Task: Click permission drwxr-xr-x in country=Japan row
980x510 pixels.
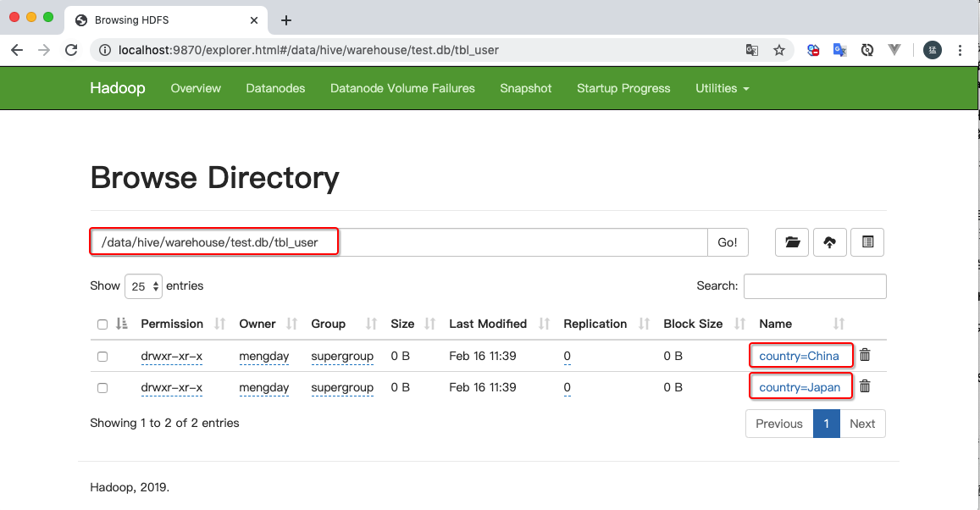Action: (x=172, y=387)
